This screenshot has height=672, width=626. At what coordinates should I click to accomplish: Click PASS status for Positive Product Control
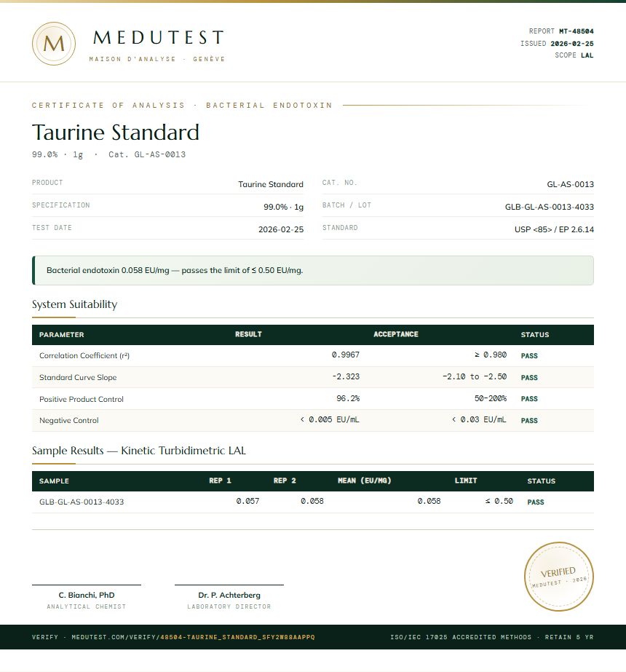click(530, 399)
